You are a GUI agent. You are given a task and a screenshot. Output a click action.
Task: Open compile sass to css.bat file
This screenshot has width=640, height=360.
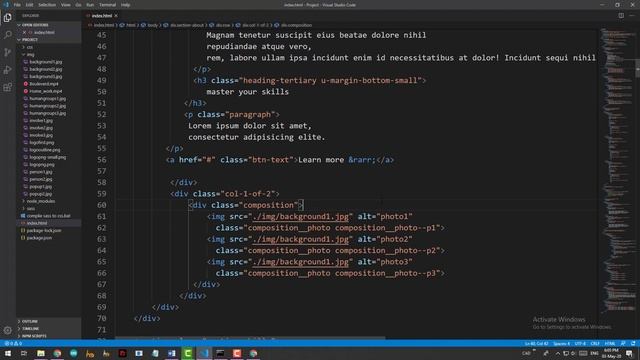coord(48,216)
